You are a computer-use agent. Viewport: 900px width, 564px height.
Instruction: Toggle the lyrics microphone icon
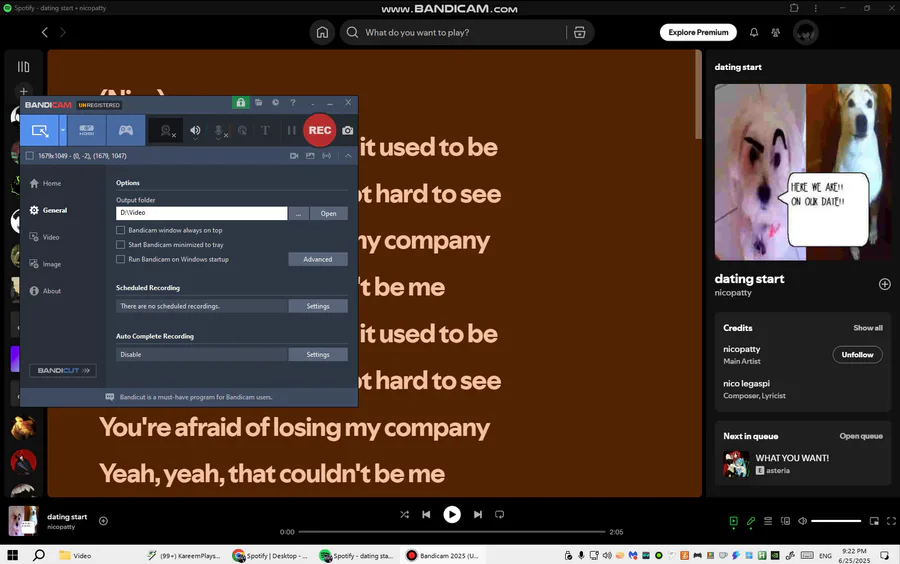pos(751,521)
